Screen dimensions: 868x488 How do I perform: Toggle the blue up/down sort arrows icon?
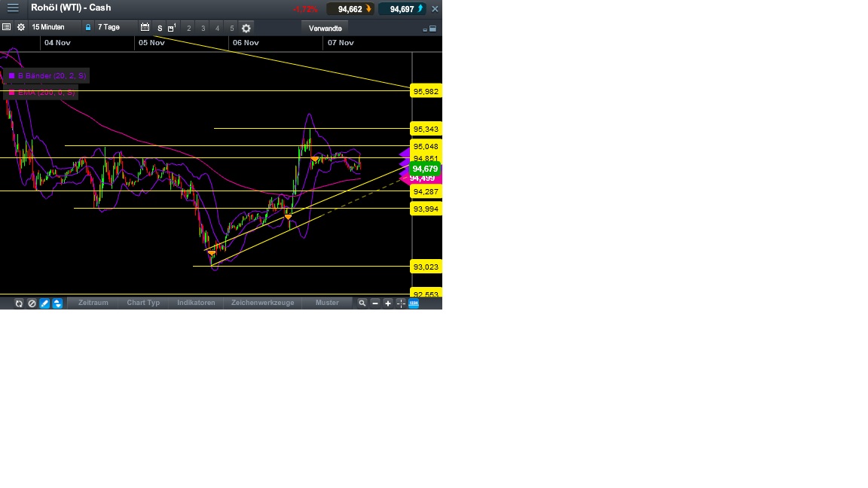pyautogui.click(x=57, y=303)
